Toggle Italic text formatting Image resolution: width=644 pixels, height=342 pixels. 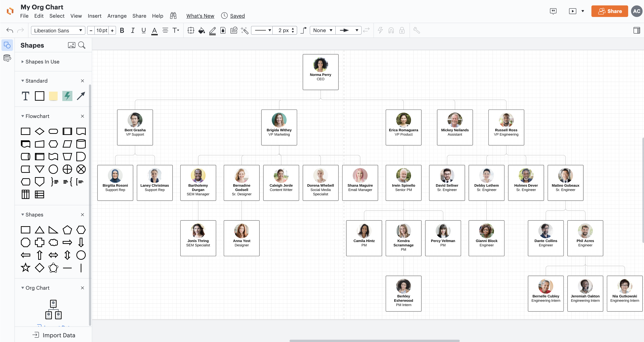133,30
